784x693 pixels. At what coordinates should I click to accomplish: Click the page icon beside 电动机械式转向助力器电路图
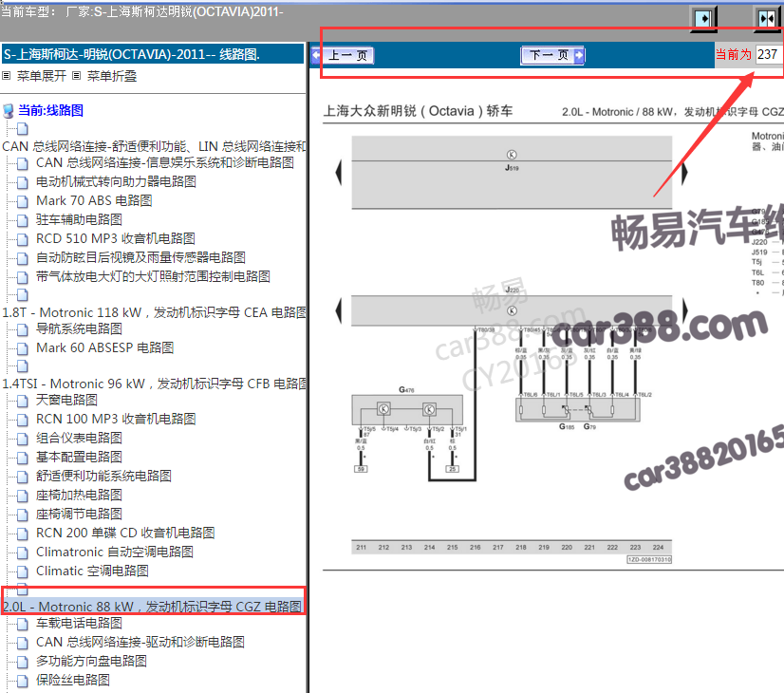(23, 182)
